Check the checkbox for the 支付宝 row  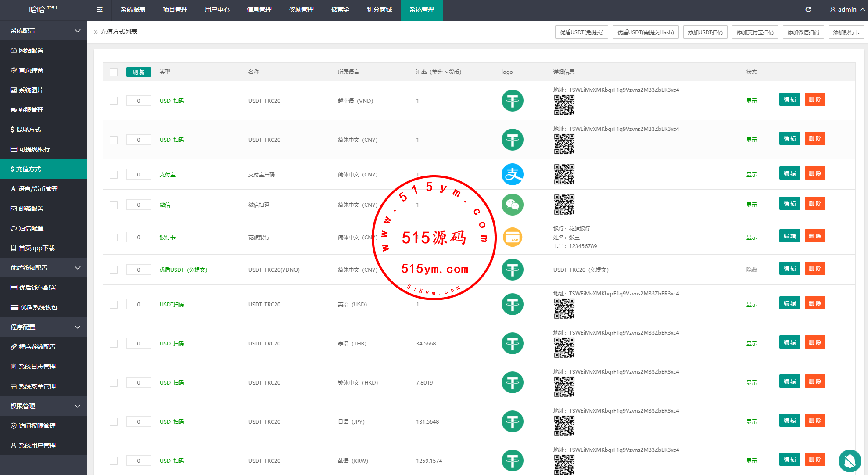(114, 175)
